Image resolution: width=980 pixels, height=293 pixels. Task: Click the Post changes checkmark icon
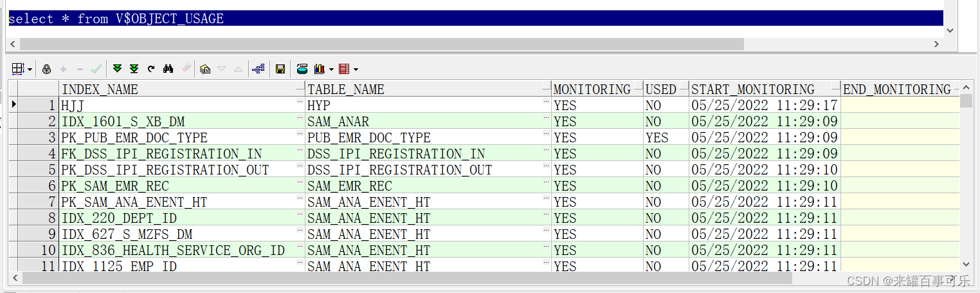pyautogui.click(x=96, y=69)
